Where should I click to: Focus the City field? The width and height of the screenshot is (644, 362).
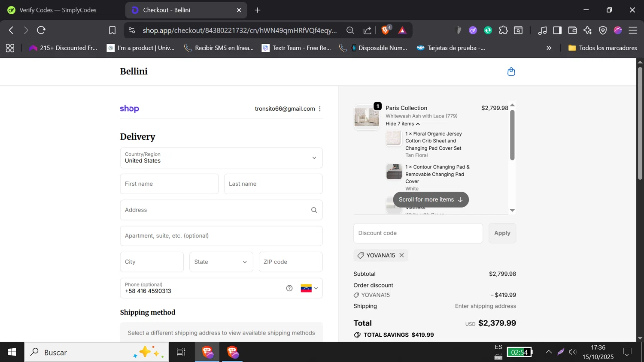pyautogui.click(x=152, y=262)
